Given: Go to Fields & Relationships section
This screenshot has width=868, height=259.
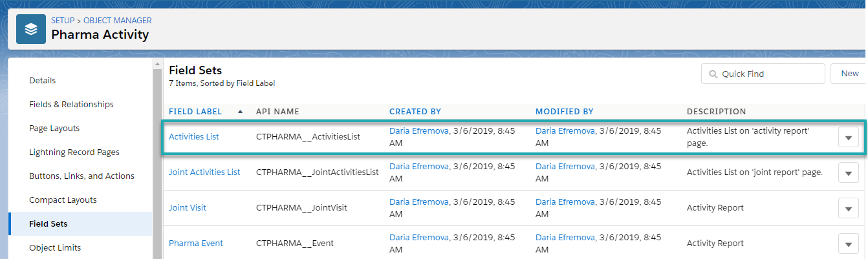Looking at the screenshot, I should point(71,105).
